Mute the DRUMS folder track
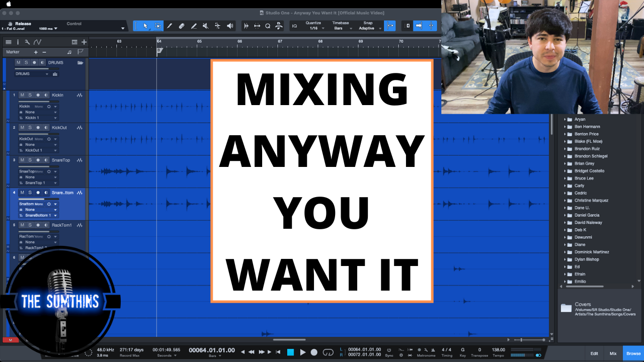 [19, 63]
